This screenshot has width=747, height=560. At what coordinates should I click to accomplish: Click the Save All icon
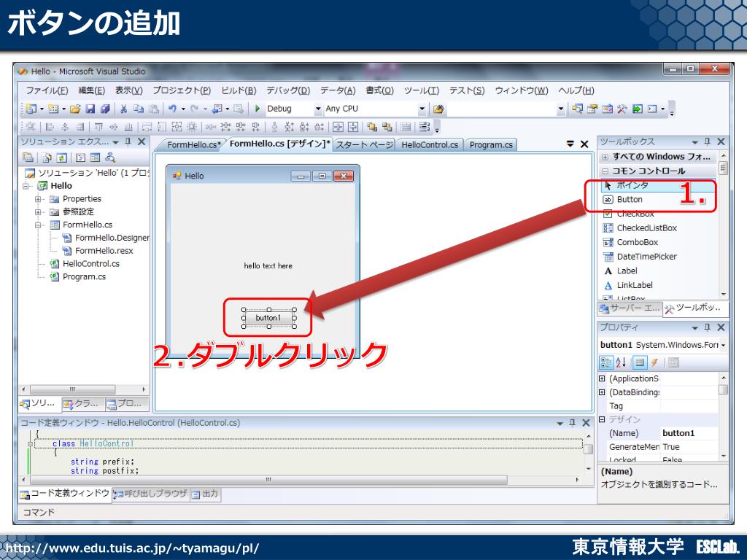click(105, 109)
